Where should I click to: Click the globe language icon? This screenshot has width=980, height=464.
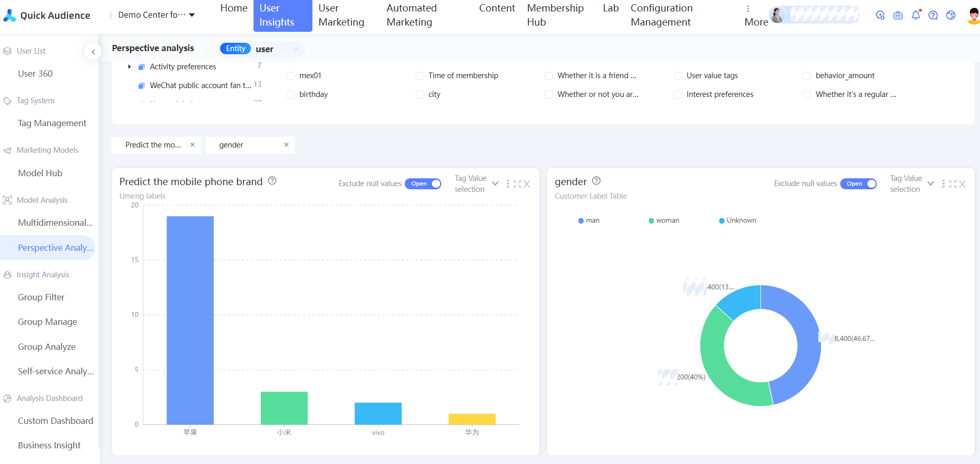tap(951, 15)
